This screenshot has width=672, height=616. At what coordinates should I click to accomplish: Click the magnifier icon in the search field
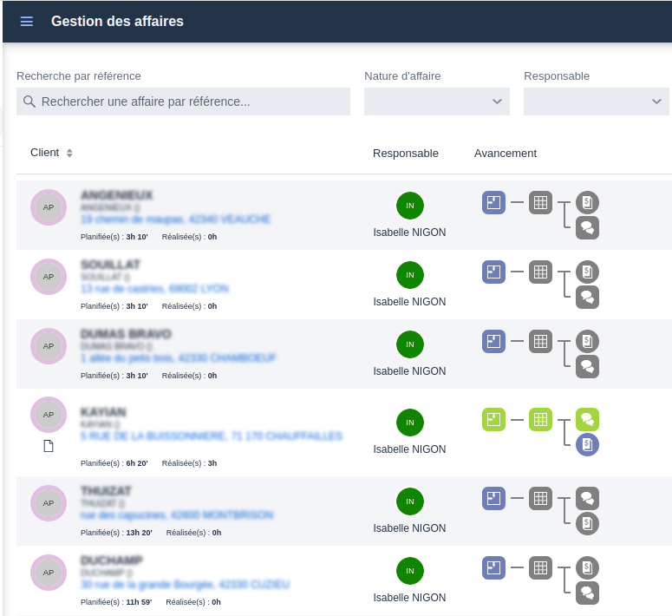29,102
